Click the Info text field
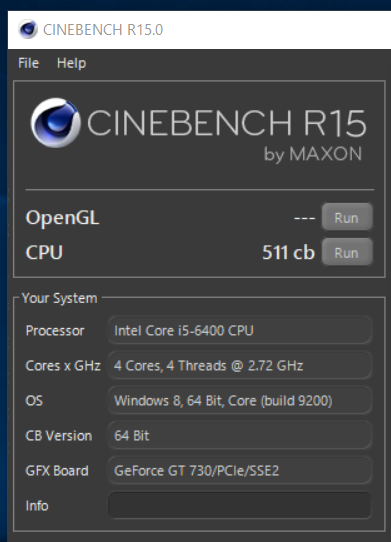Screen dimensions: 391x542 pyautogui.click(x=240, y=505)
